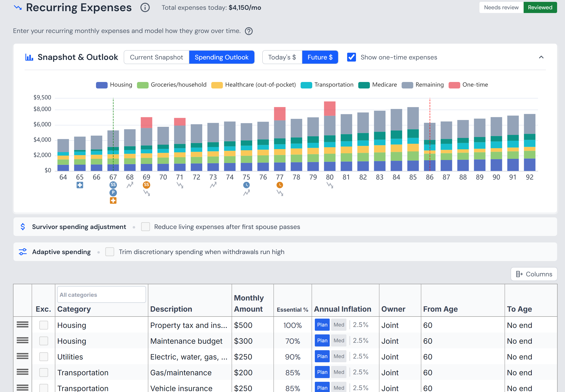Open the All categories filter dropdown
Viewport: 565px width, 392px height.
[x=102, y=294]
